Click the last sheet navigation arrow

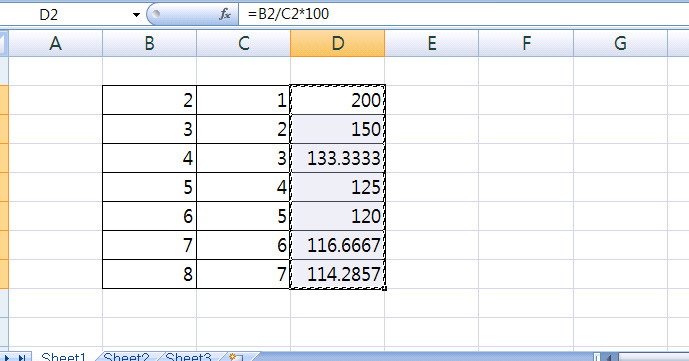coord(22,357)
